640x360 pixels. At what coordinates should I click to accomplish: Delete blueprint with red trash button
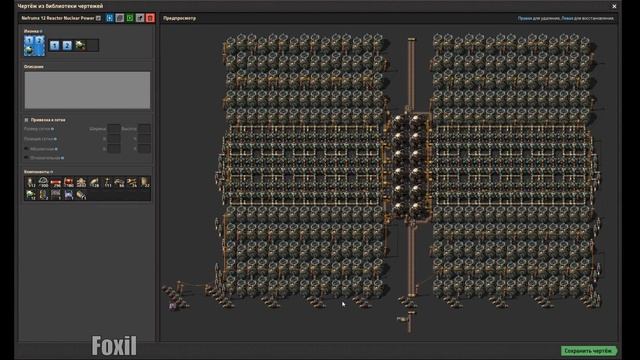point(150,18)
